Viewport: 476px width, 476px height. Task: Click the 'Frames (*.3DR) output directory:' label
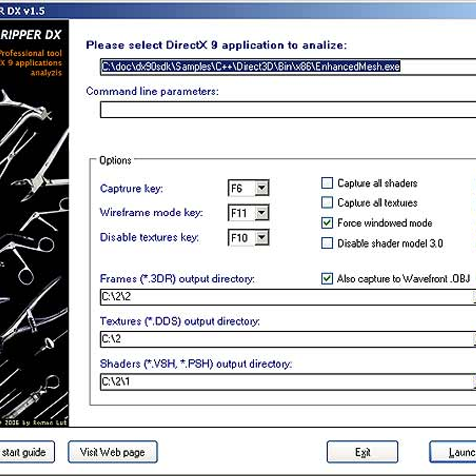(177, 279)
